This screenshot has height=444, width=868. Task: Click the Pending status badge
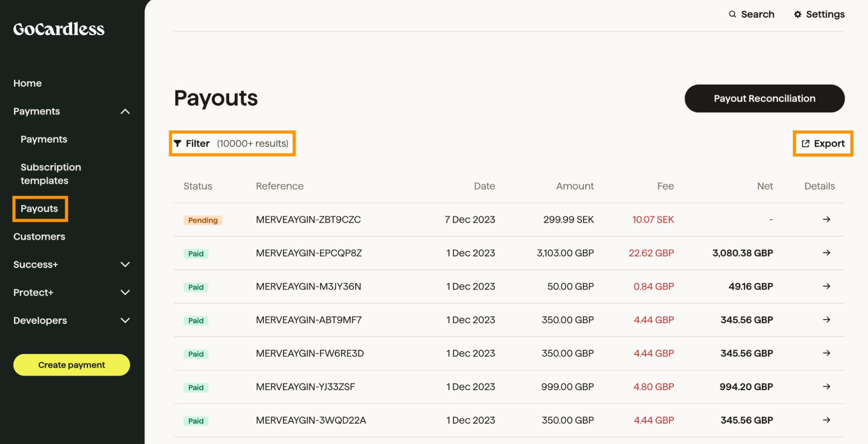point(202,220)
